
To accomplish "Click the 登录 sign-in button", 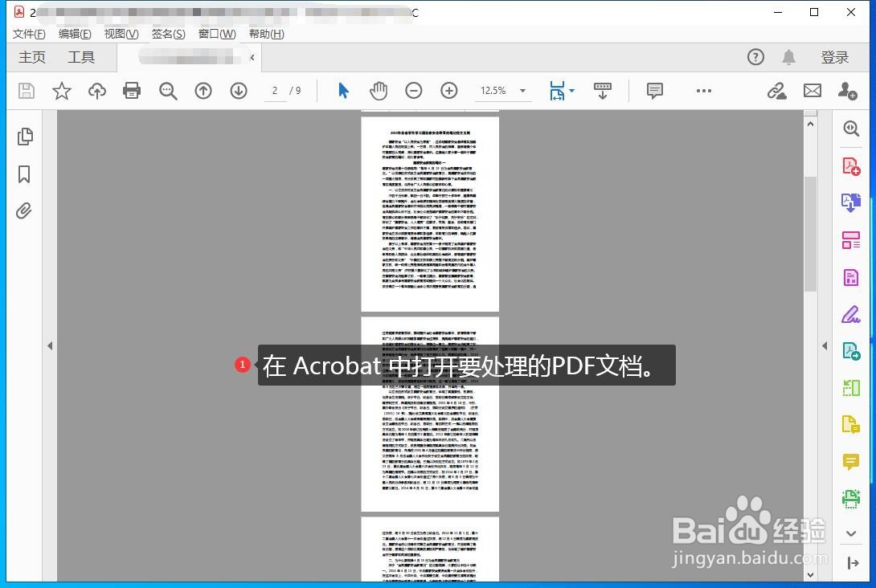I will (835, 57).
